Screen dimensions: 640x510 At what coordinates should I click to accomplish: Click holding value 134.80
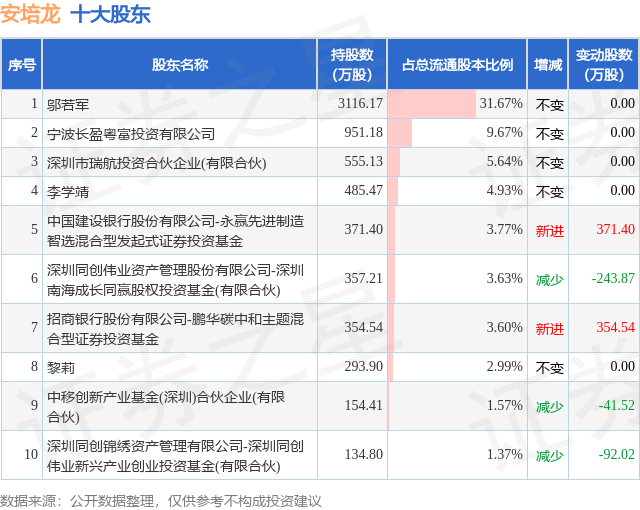click(x=363, y=454)
